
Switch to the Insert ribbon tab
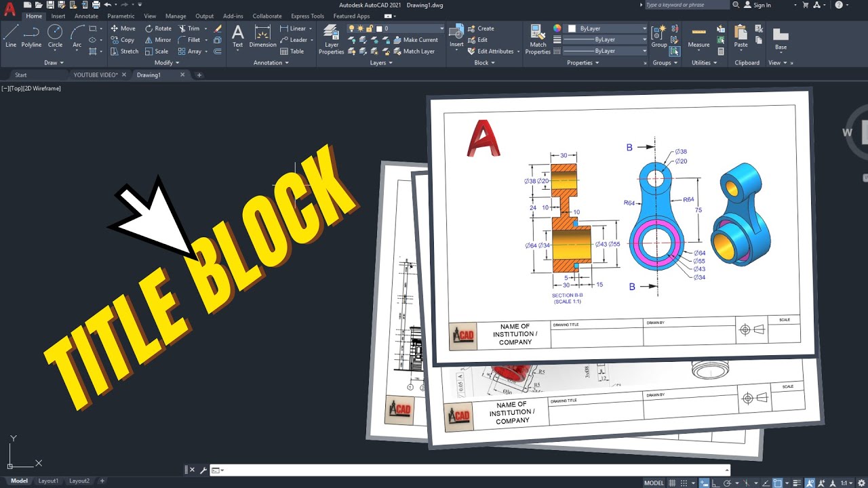coord(58,16)
